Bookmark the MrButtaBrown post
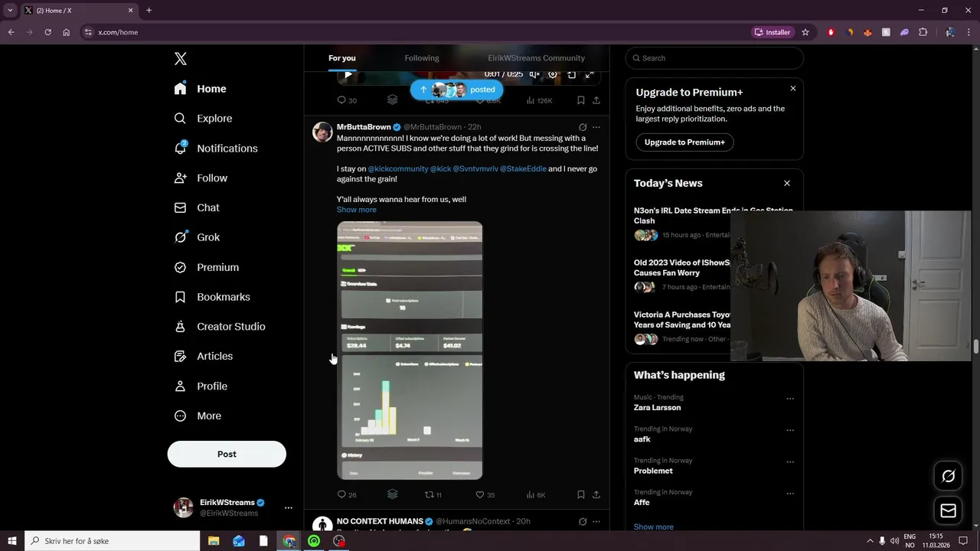This screenshot has height=551, width=980. pos(581,494)
